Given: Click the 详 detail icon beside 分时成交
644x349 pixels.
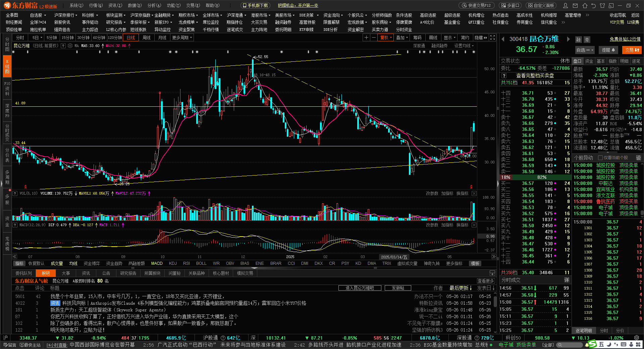Looking at the screenshot, I should 567,280.
